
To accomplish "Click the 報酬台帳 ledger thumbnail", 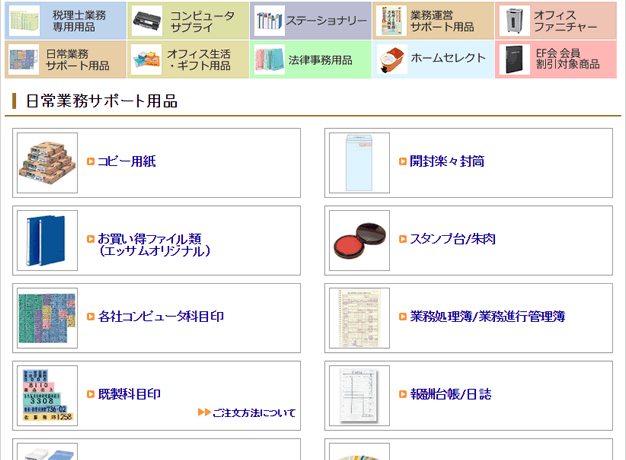I will click(359, 396).
